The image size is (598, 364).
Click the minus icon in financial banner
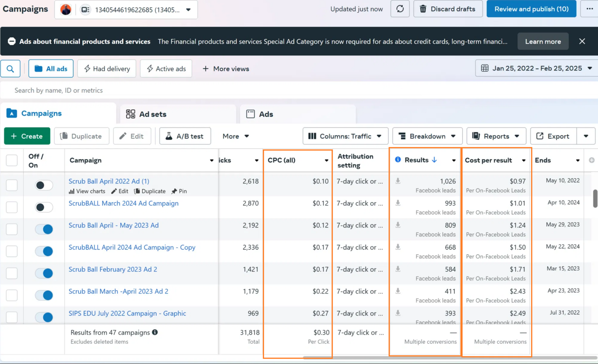12,41
